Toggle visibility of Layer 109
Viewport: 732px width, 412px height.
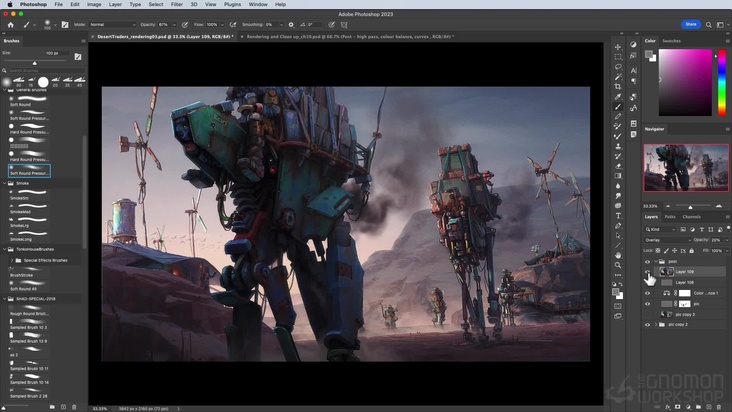coord(647,272)
